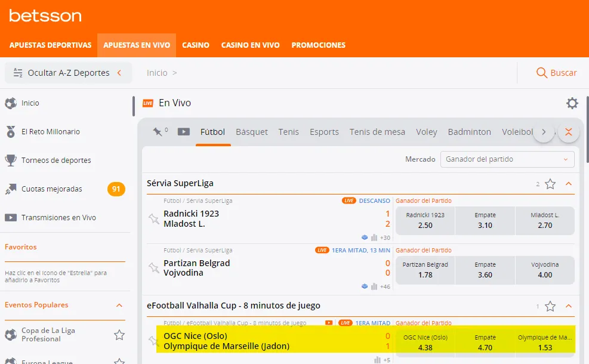Collapse the Sérvia SuperLiga section
This screenshot has width=589, height=364.
(568, 184)
